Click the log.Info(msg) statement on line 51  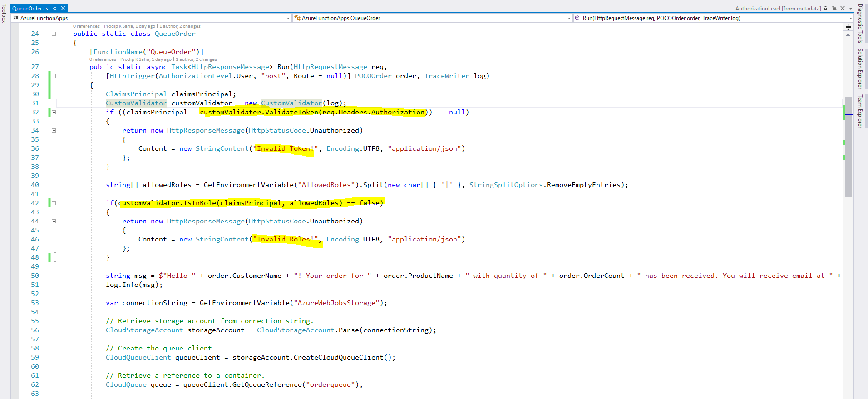(134, 285)
